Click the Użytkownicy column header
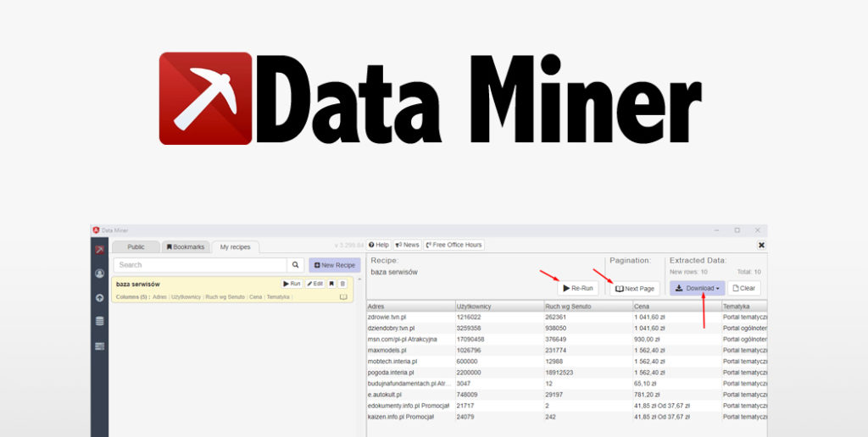Viewport: 868px width, 437px height. click(499, 306)
